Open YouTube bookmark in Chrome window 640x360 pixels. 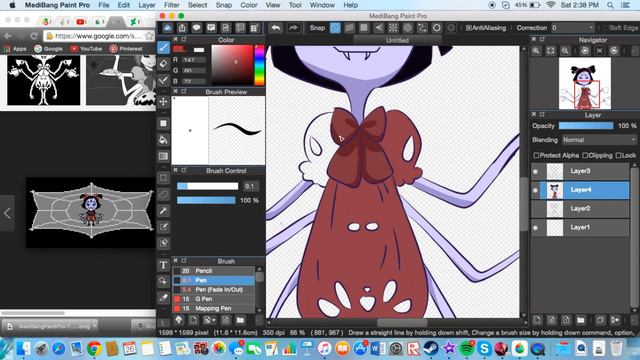86,49
